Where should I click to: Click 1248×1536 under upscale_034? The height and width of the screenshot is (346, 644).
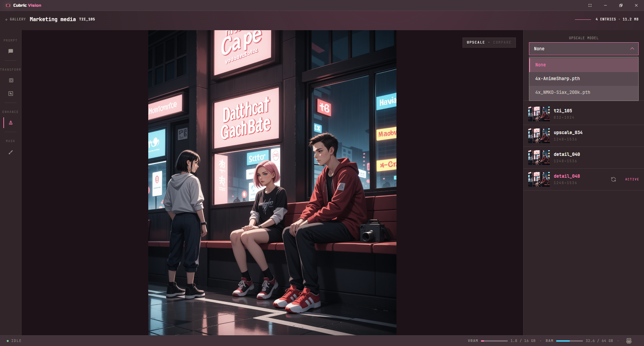click(x=565, y=139)
